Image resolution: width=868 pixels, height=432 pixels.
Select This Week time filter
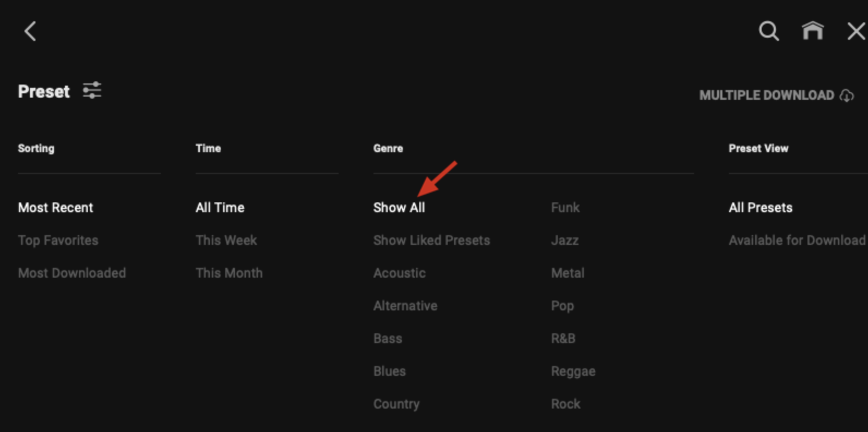(x=226, y=240)
